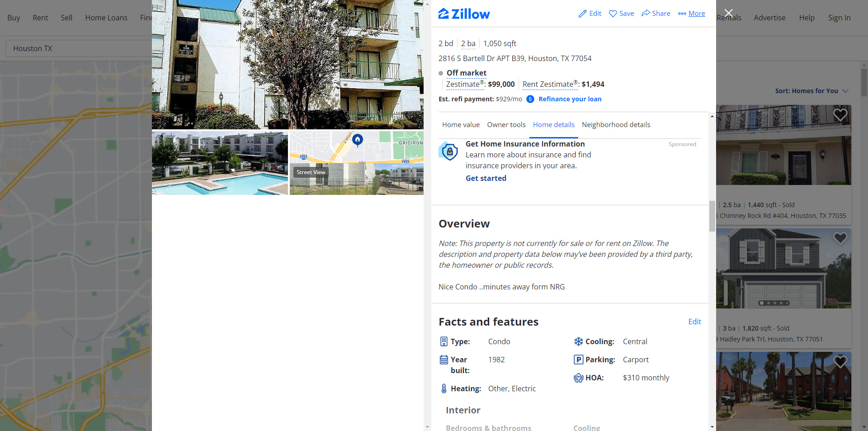868x431 pixels.
Task: Share this listing via Share icon
Action: 646,13
